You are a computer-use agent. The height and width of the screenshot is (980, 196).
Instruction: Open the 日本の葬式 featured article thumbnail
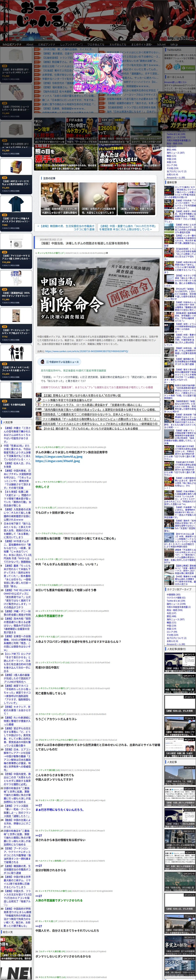tap(59, 199)
